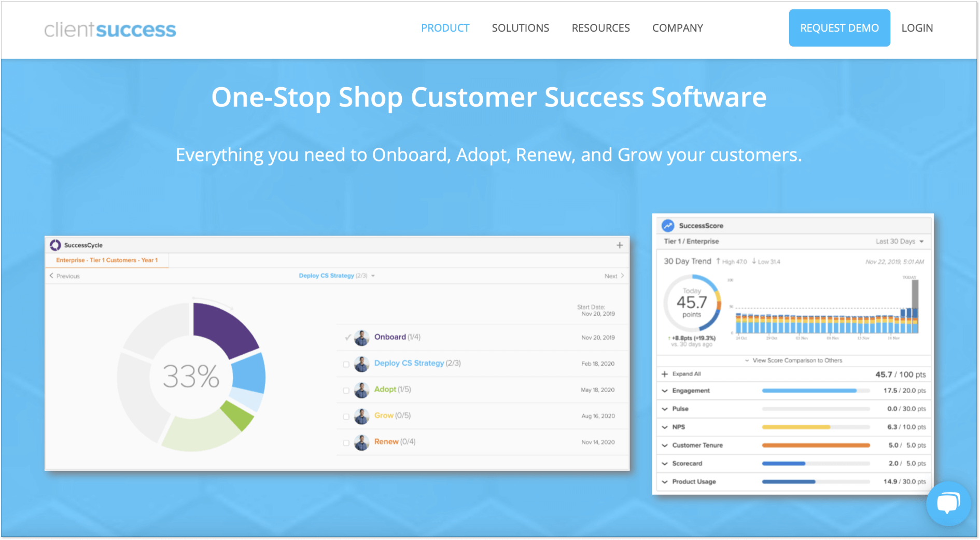Image resolution: width=980 pixels, height=540 pixels.
Task: Click the ClientSuccess logo
Action: (x=110, y=30)
